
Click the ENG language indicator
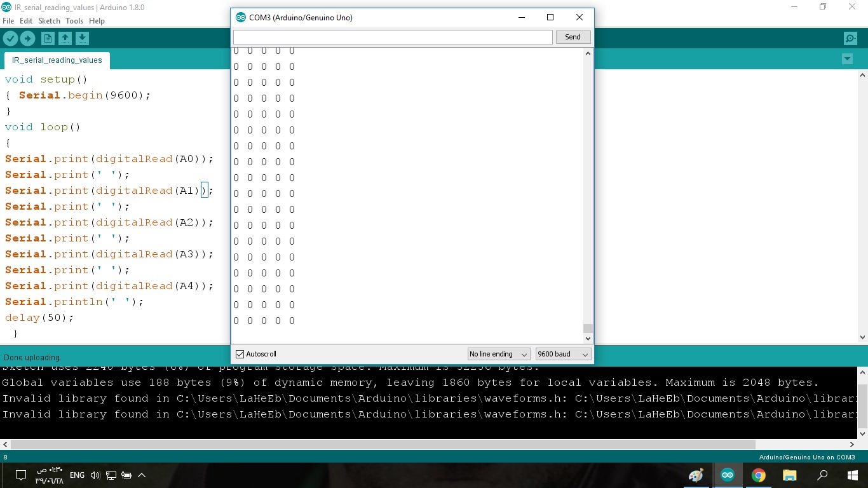pyautogui.click(x=77, y=475)
